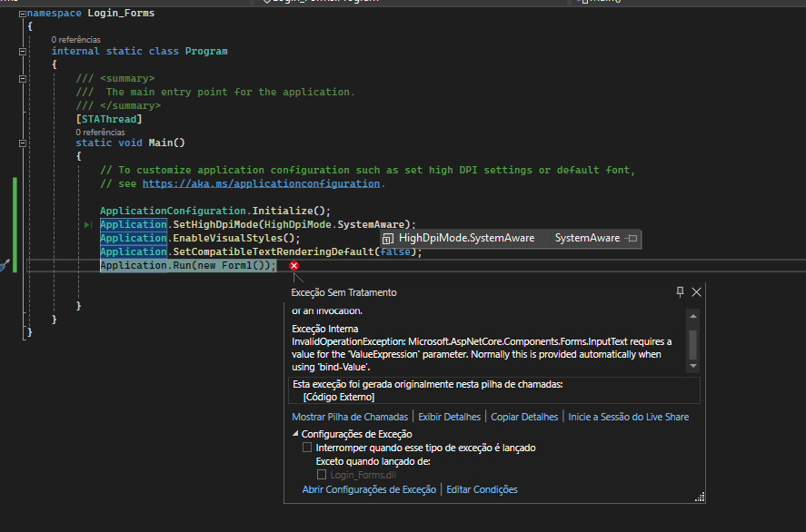The height and width of the screenshot is (532, 806).
Task: Click the scrollbar up arrow in the dialog
Action: (692, 316)
